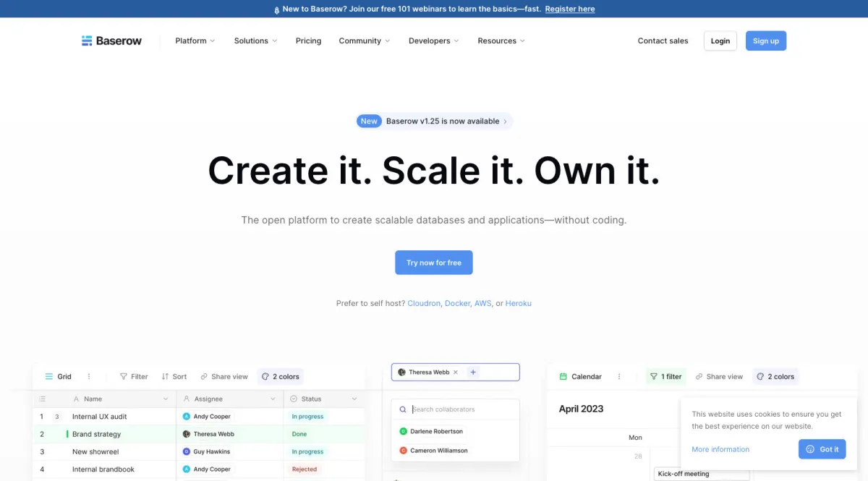Open the Resources menu
This screenshot has width=868, height=481.
pos(501,41)
